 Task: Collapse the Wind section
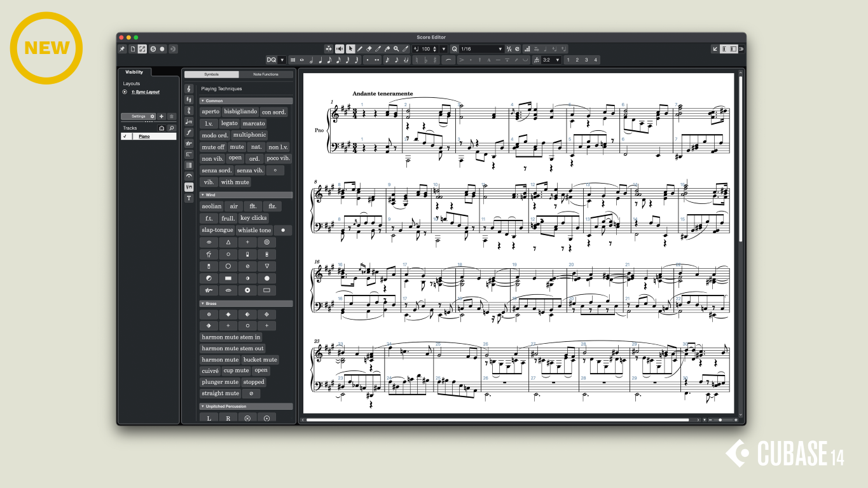click(x=246, y=195)
